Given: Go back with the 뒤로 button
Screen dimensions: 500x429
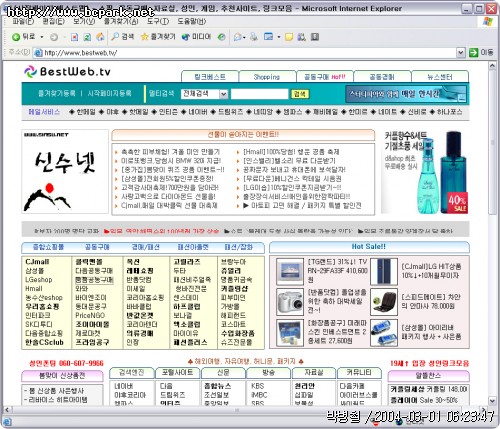Looking at the screenshot, I should coord(23,37).
